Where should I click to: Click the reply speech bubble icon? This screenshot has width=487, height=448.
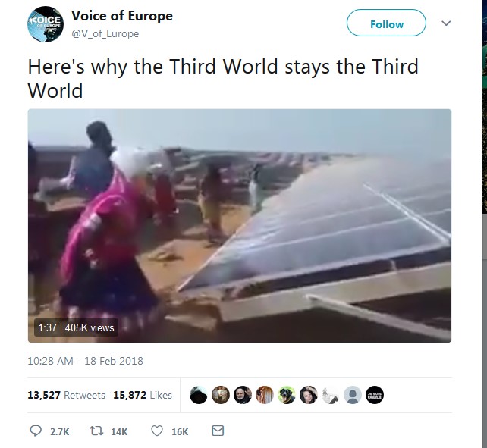(36, 431)
